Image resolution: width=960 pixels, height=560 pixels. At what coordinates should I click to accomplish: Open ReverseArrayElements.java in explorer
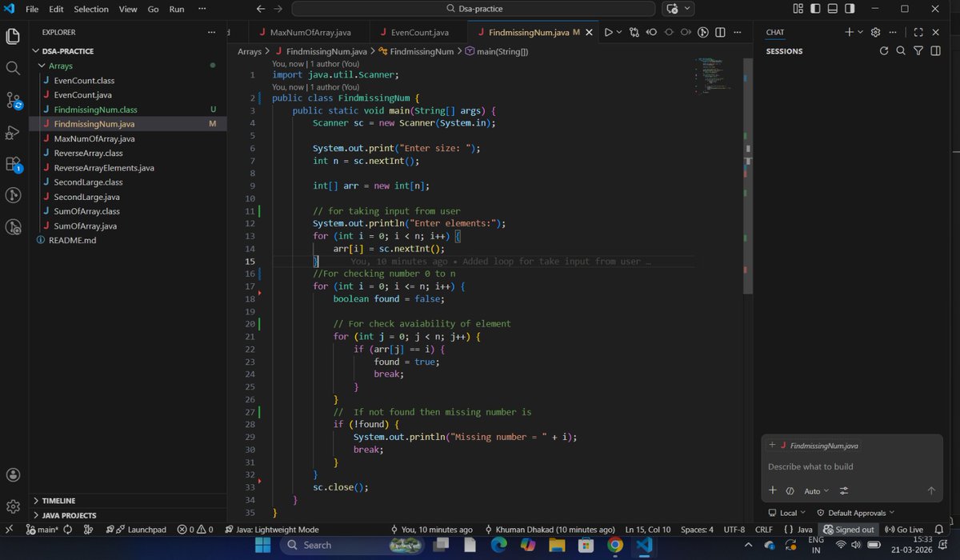coord(104,168)
